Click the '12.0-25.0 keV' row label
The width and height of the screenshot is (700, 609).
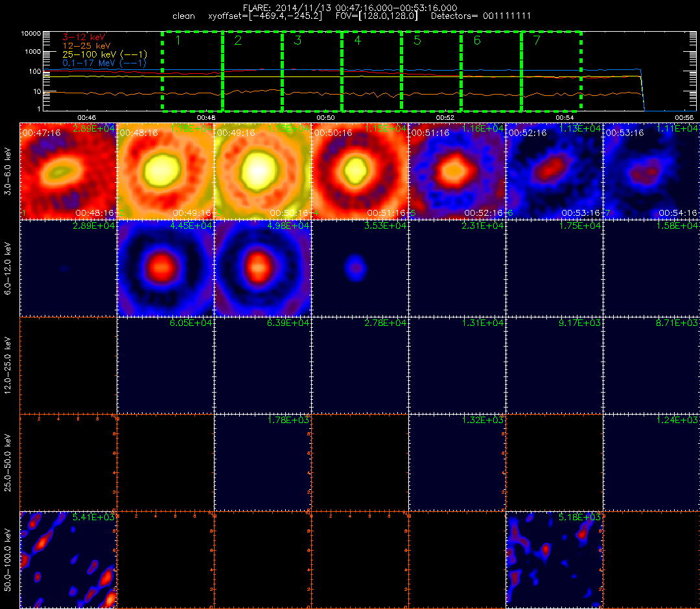(x=8, y=366)
